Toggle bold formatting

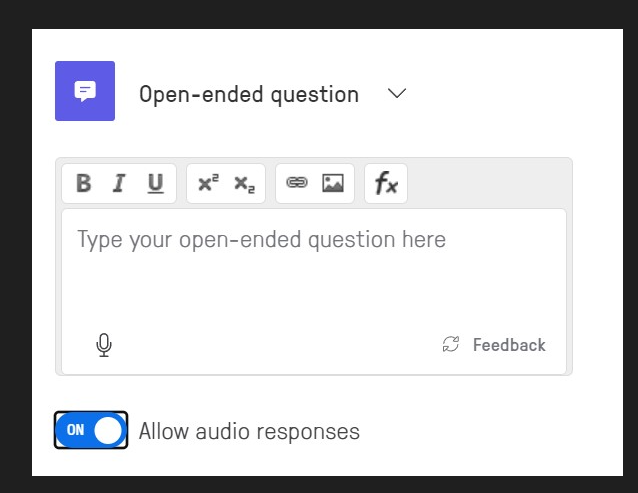tap(84, 183)
